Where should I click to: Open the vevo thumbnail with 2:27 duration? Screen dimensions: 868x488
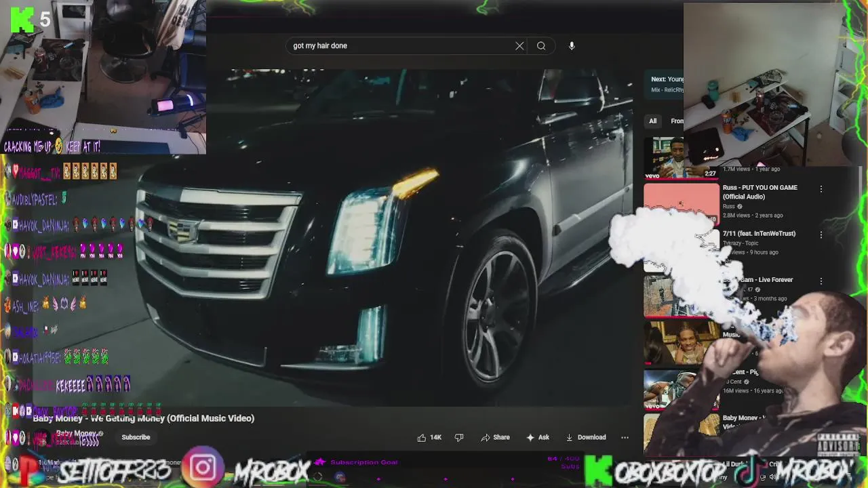[681, 158]
